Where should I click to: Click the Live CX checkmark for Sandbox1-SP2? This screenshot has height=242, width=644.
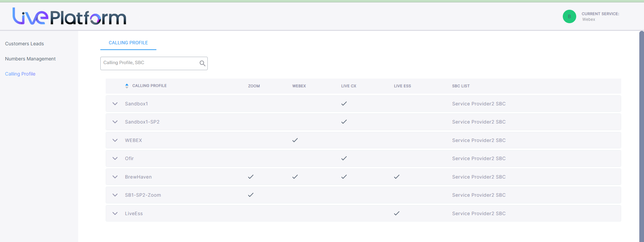tap(344, 122)
